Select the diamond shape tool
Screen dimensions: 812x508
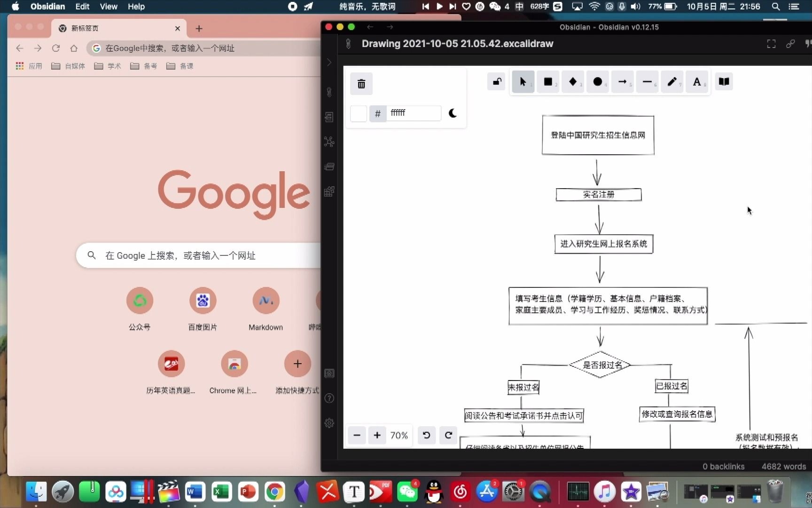[x=573, y=82]
